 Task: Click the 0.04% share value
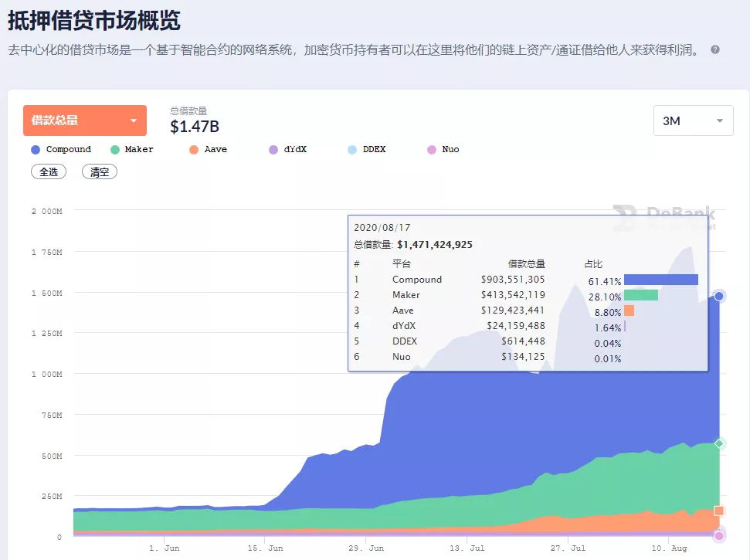607,344
